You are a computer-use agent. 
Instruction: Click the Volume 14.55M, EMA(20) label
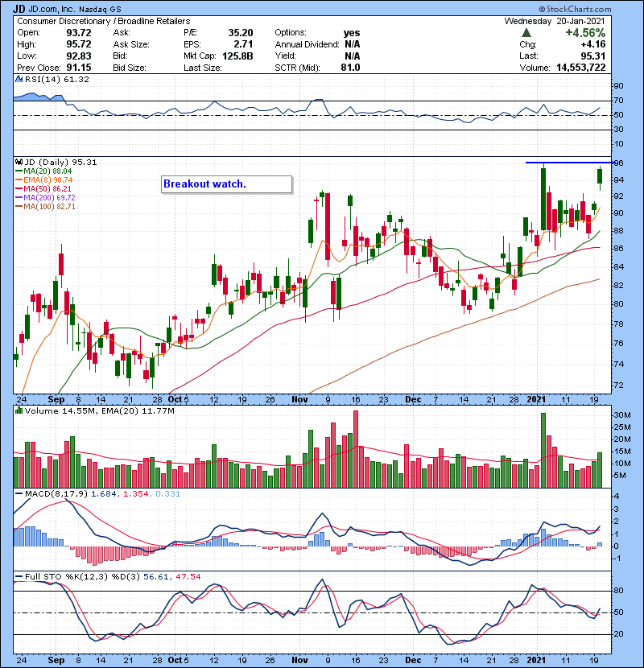99,410
